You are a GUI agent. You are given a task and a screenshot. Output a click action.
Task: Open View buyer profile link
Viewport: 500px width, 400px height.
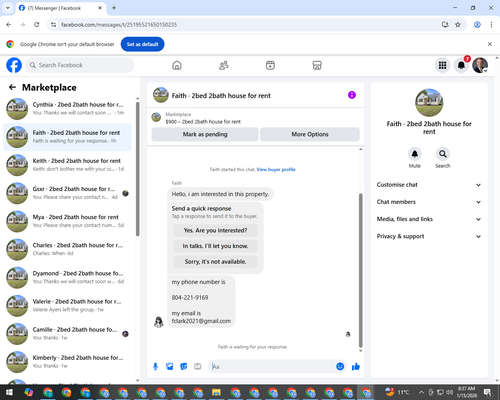coord(276,169)
